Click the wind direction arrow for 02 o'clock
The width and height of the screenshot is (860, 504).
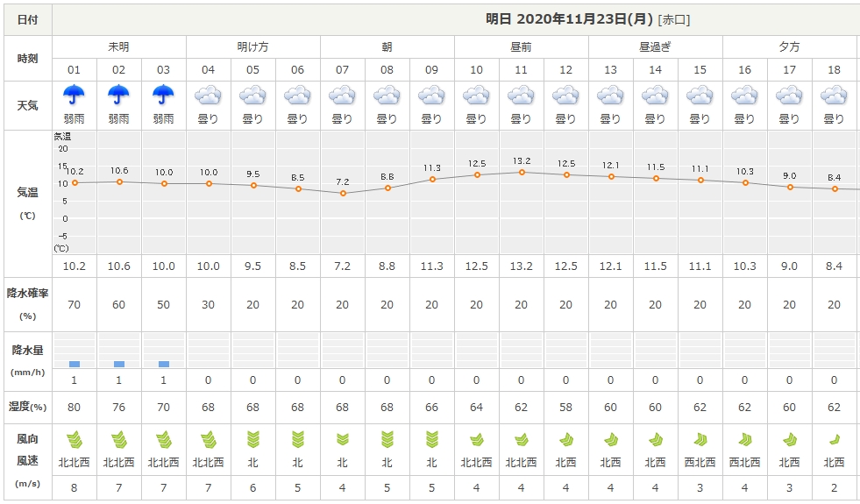[x=119, y=440]
